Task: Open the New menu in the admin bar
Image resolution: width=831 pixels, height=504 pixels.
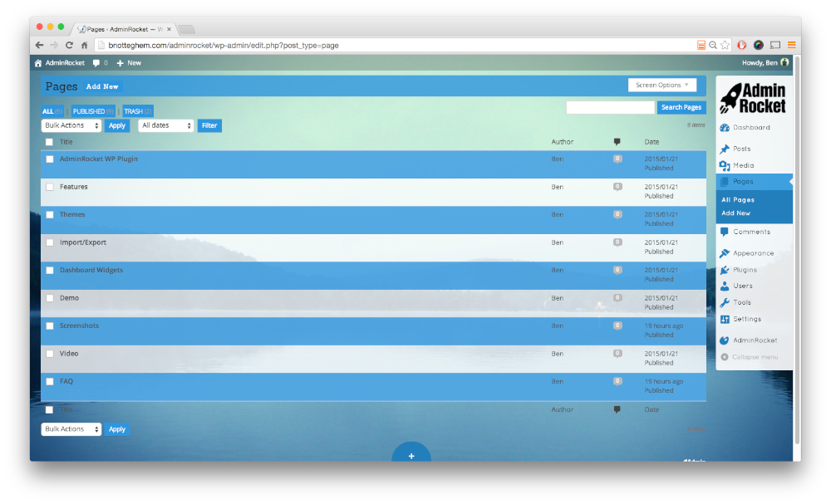Action: click(129, 63)
